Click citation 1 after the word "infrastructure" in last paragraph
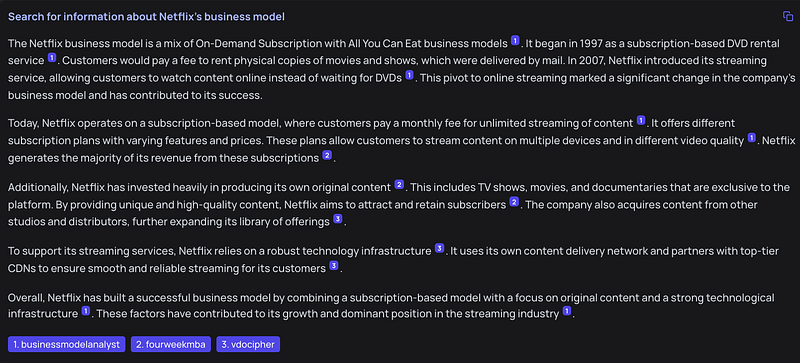This screenshot has width=800, height=363. pos(86,311)
